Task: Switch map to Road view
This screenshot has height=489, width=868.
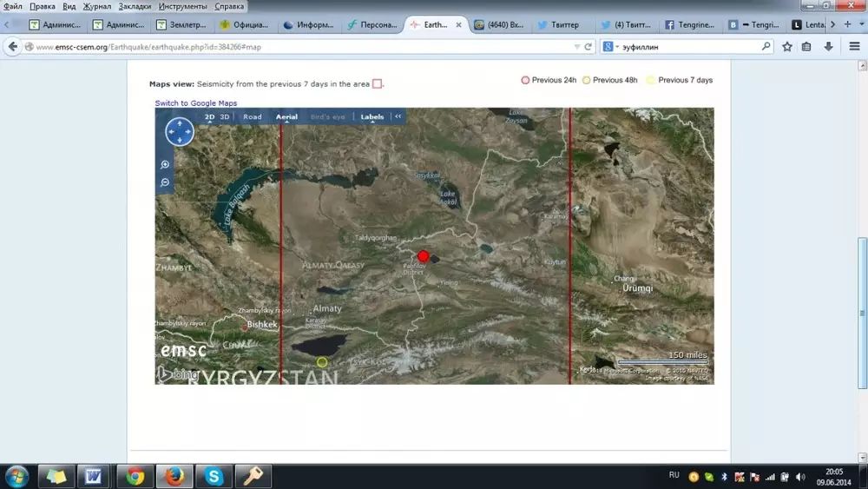Action: pyautogui.click(x=253, y=116)
